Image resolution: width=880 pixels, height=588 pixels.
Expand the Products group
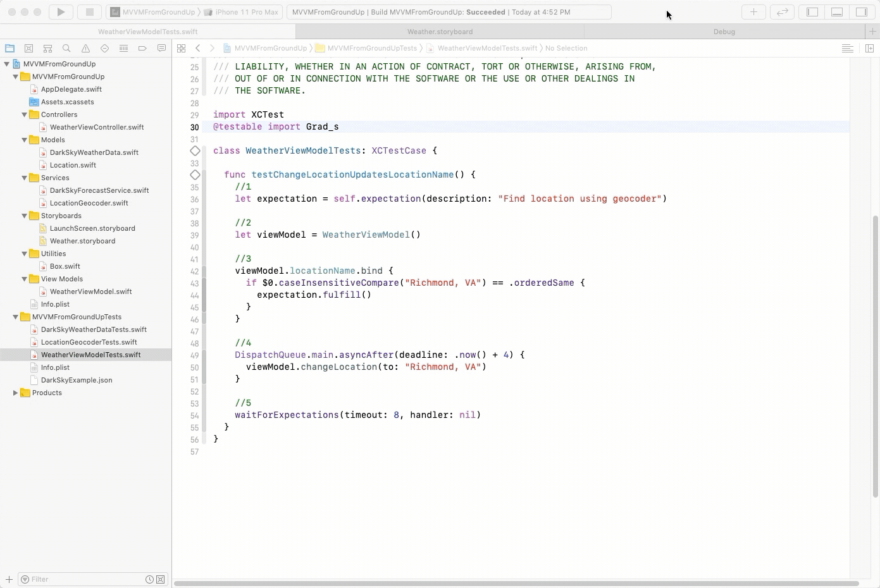click(x=16, y=393)
